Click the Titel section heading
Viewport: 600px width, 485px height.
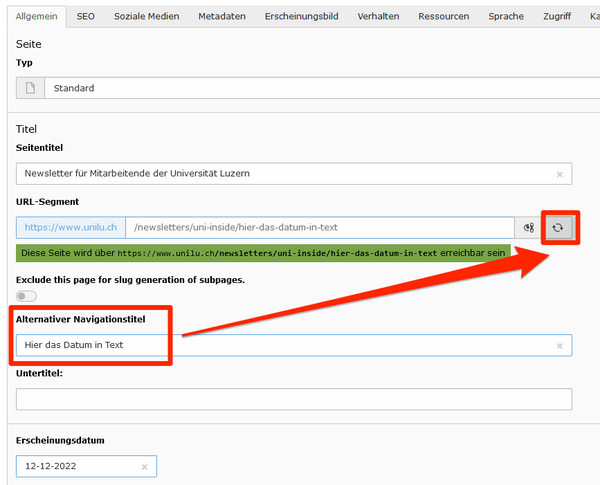pyautogui.click(x=26, y=129)
